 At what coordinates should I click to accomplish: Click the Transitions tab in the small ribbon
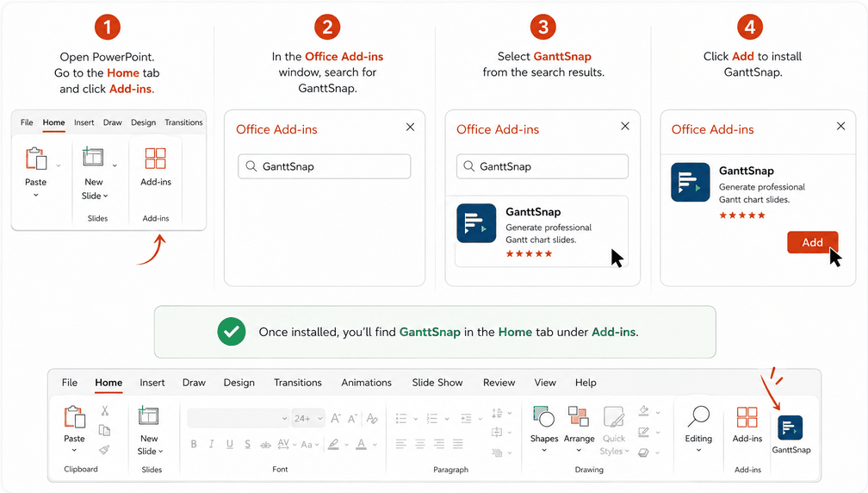[x=183, y=122]
